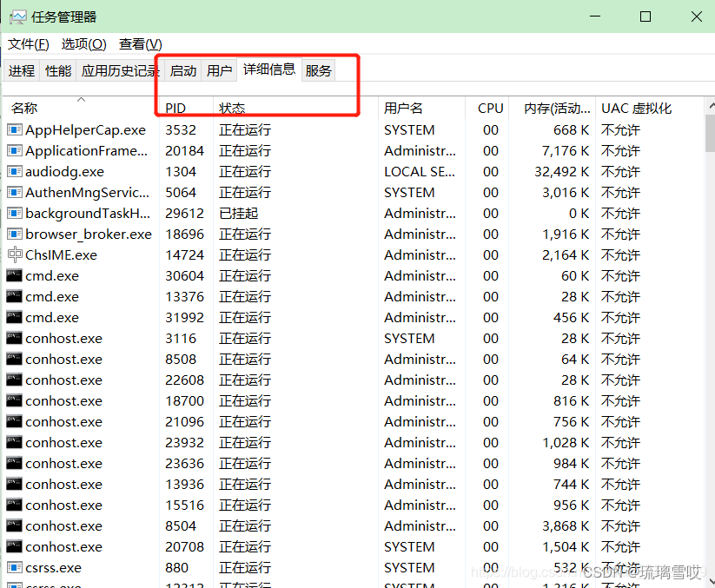Select conhost.exe icon with PID 3116
The width and height of the screenshot is (715, 588).
click(x=14, y=338)
